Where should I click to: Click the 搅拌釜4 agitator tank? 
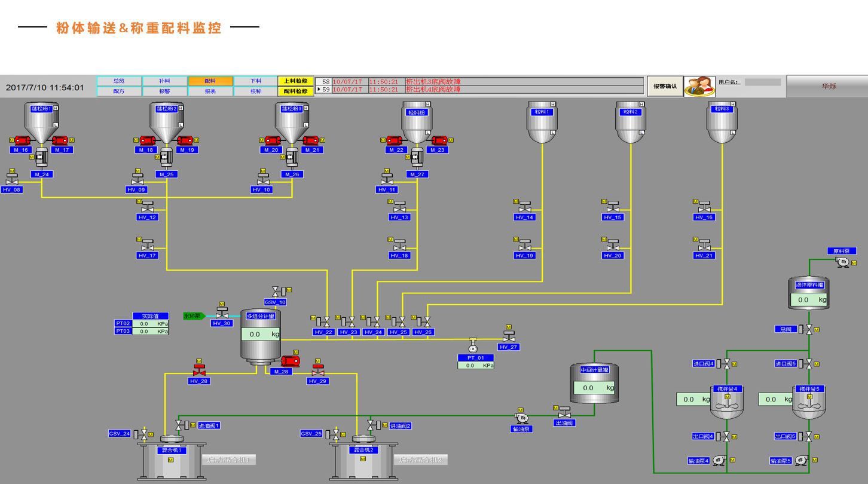coord(726,405)
